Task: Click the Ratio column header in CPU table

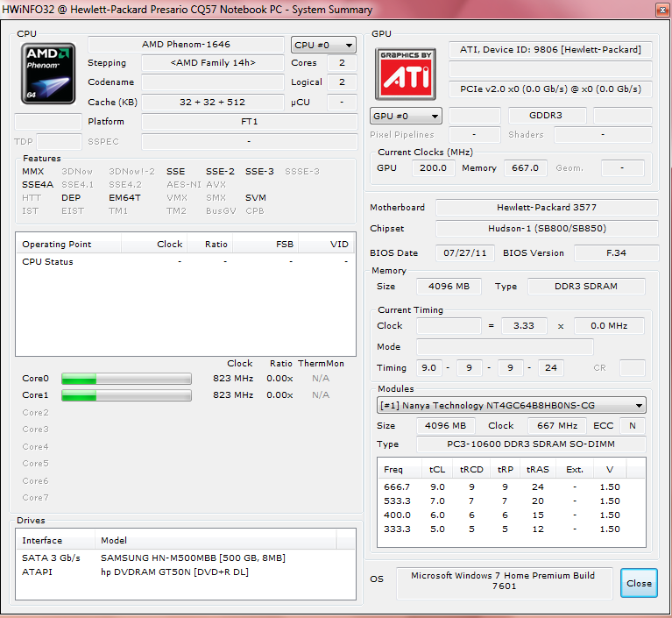Action: 210,244
